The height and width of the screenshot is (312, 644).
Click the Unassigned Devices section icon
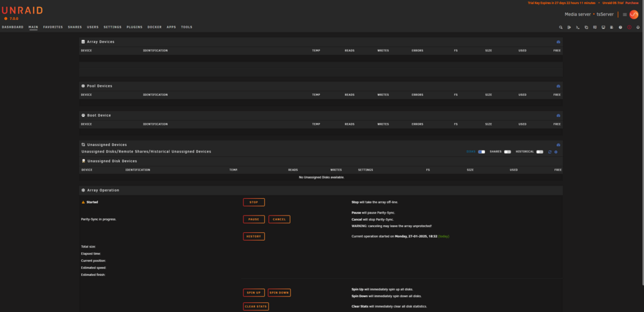[83, 145]
